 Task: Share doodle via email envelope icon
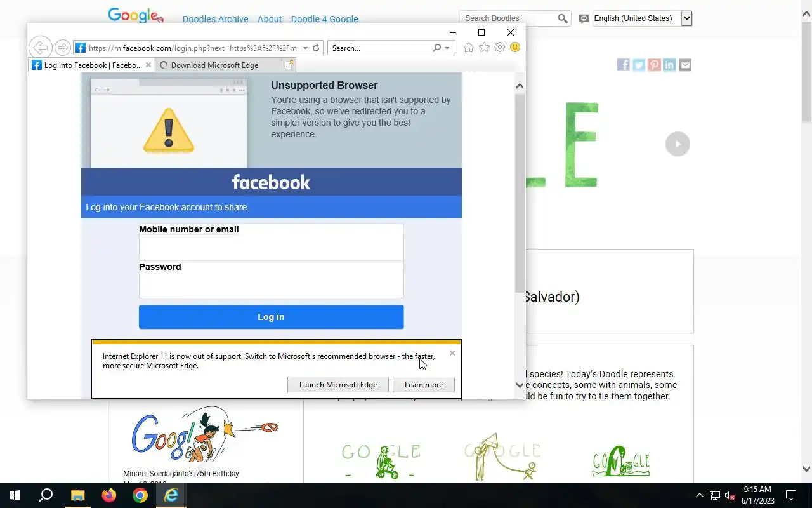(x=685, y=65)
